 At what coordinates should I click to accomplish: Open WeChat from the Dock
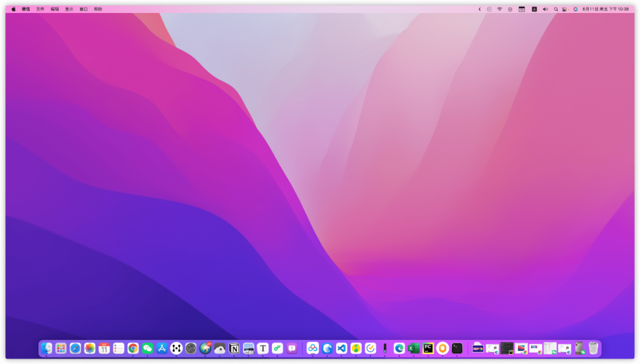[148, 348]
